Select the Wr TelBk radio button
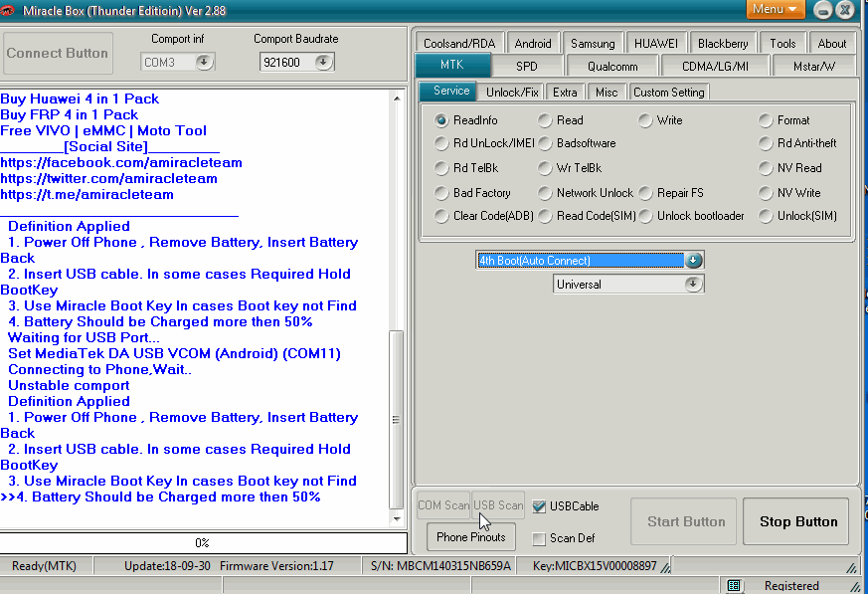 click(x=545, y=168)
